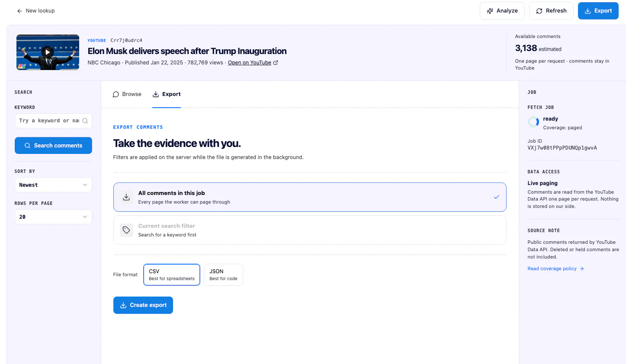Image resolution: width=626 pixels, height=364 pixels.
Task: Choose CSV file format
Action: [172, 275]
